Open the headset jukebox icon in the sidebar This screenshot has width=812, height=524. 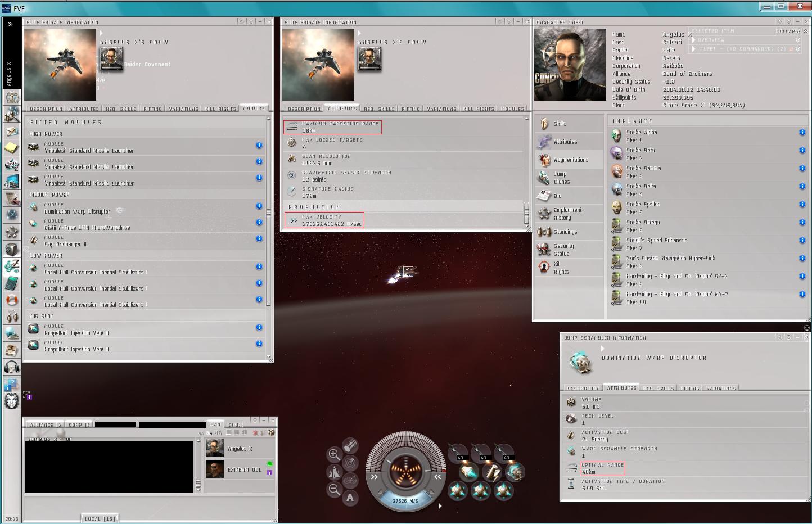point(12,367)
